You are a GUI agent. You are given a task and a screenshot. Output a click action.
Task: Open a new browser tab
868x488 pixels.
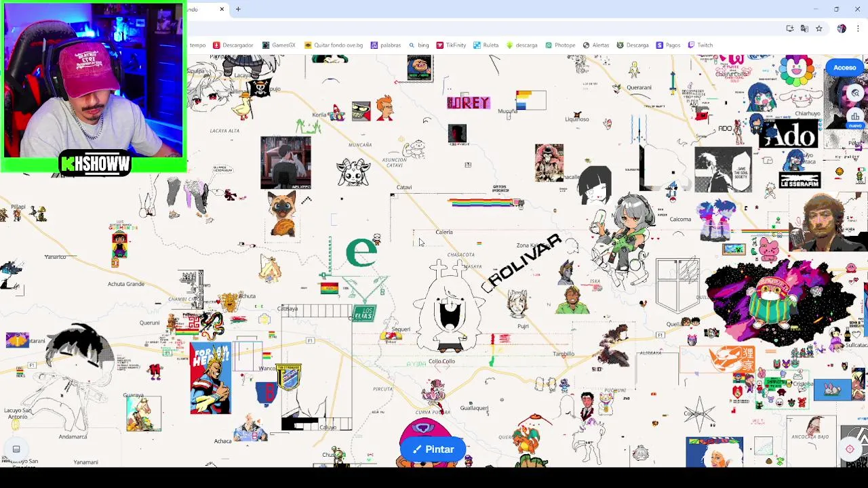click(238, 9)
